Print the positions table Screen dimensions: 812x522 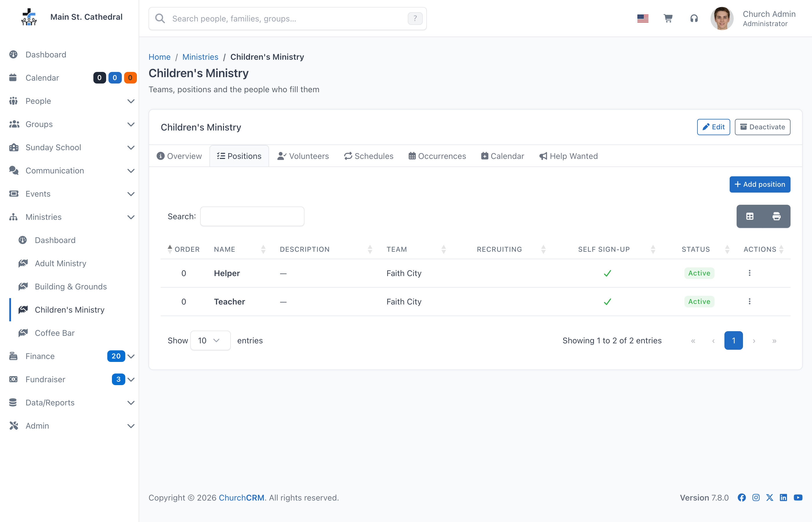776,216
